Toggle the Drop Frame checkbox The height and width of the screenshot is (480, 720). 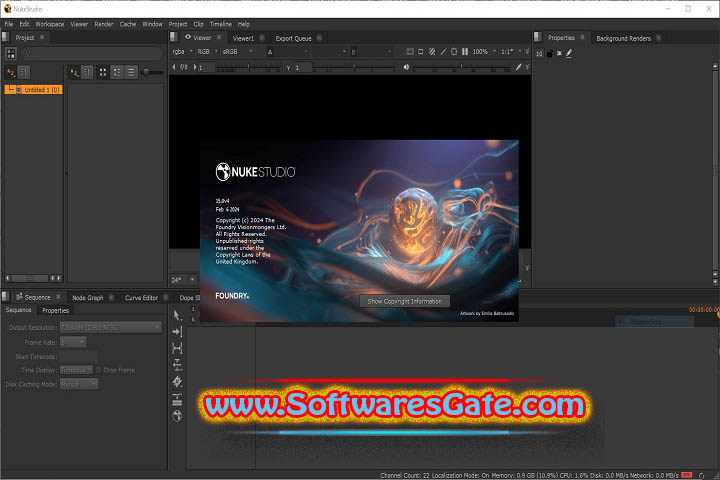[x=98, y=370]
